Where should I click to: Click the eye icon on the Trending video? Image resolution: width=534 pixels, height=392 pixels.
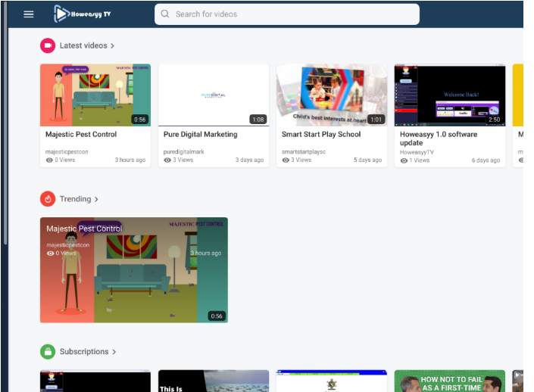tap(51, 254)
